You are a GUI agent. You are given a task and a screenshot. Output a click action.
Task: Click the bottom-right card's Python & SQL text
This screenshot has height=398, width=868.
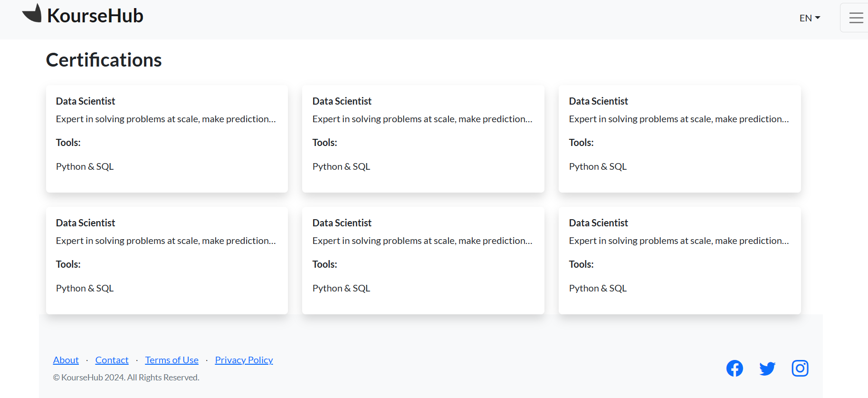pos(598,288)
